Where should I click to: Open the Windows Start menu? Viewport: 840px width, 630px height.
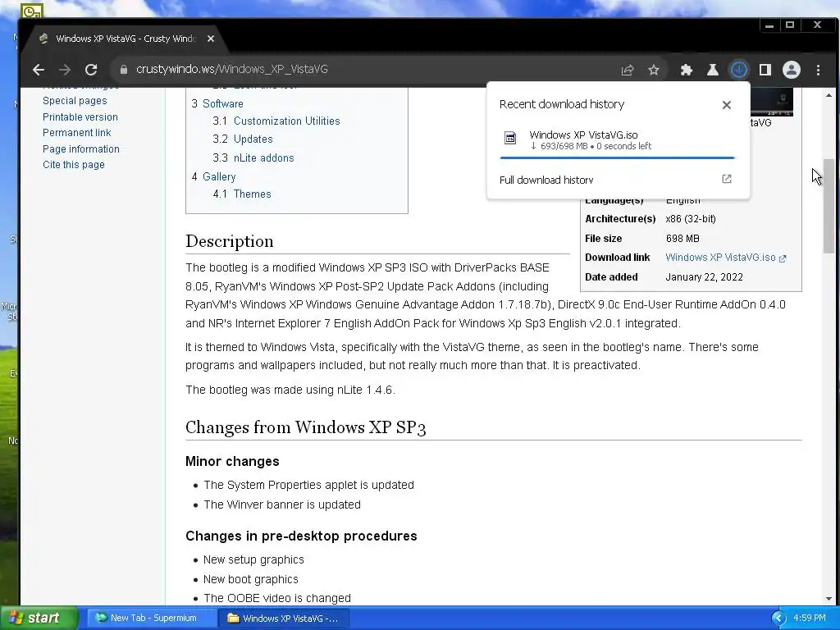39,618
